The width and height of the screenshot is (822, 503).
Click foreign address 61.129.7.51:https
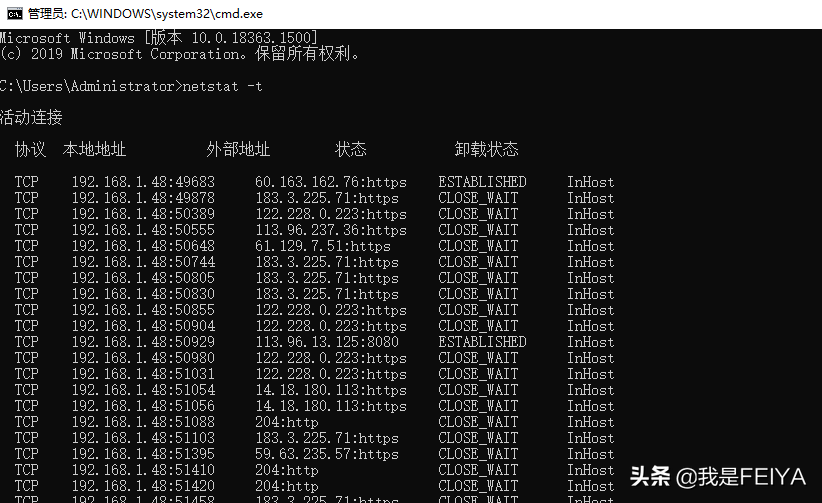(323, 246)
